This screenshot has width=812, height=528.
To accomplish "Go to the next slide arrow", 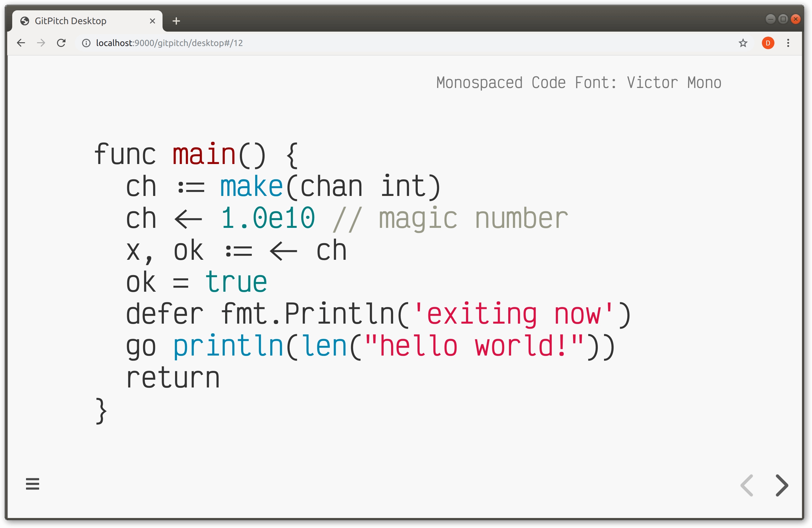I will [782, 485].
